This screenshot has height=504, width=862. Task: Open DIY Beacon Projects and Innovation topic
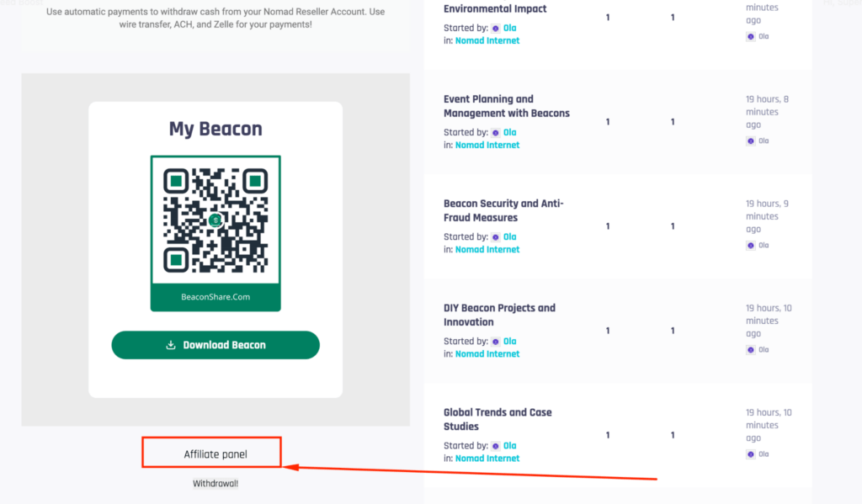click(499, 315)
